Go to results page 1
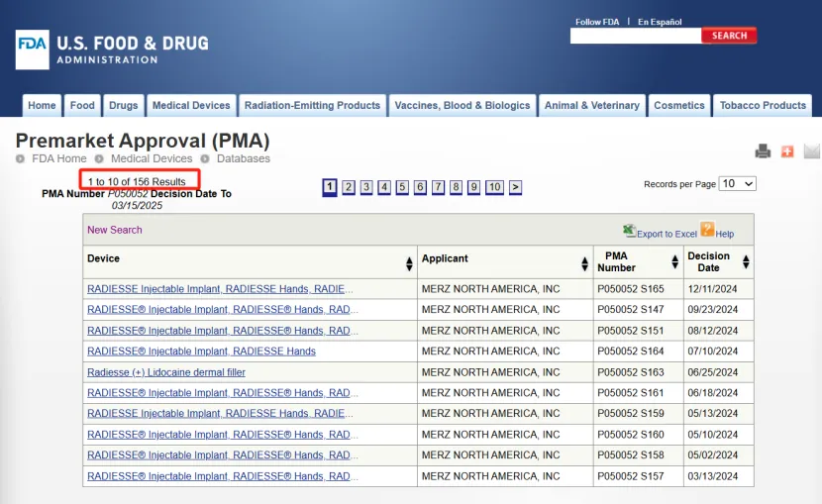822x504 pixels. click(x=329, y=187)
